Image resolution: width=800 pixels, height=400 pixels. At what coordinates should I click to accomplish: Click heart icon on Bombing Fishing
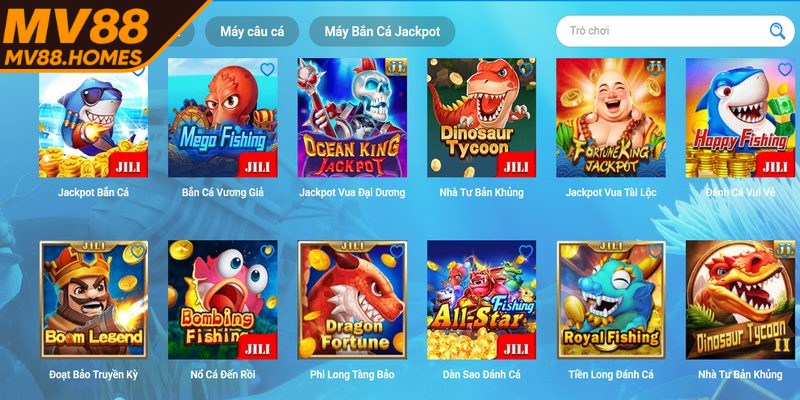pyautogui.click(x=267, y=251)
